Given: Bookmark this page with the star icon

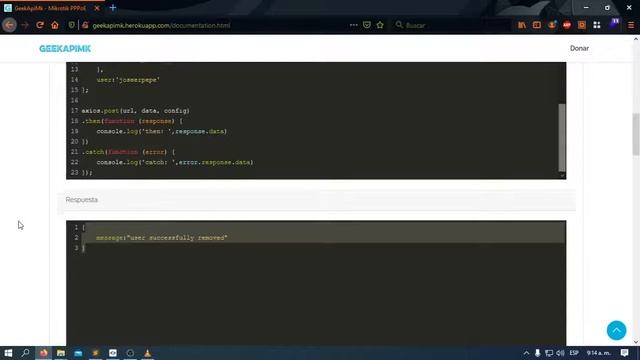Looking at the screenshot, I should (380, 25).
